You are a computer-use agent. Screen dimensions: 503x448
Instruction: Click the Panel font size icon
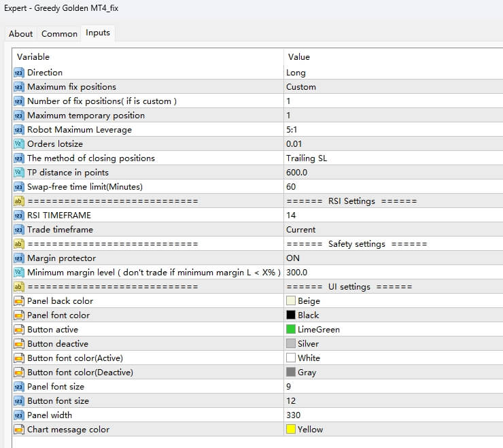click(x=19, y=387)
